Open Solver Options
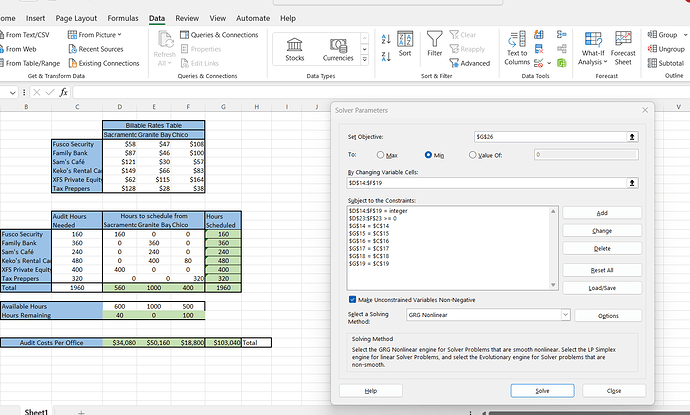690x415 pixels. (x=608, y=316)
